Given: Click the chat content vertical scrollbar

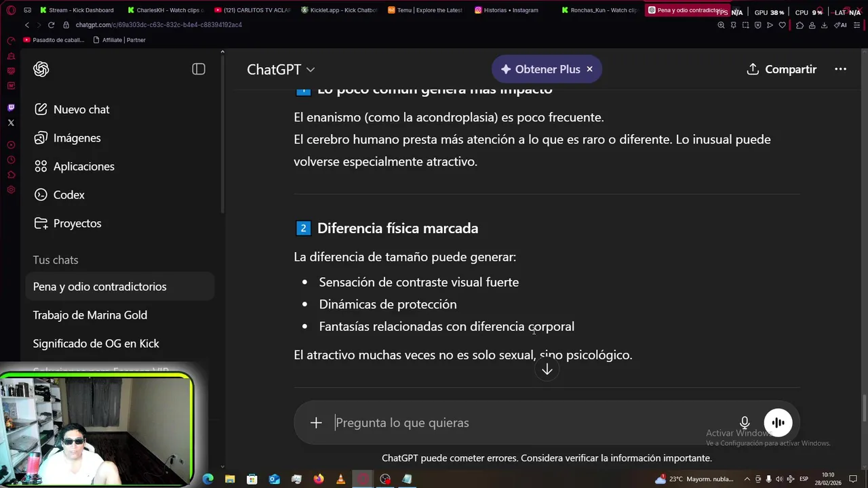Looking at the screenshot, I should [864, 407].
